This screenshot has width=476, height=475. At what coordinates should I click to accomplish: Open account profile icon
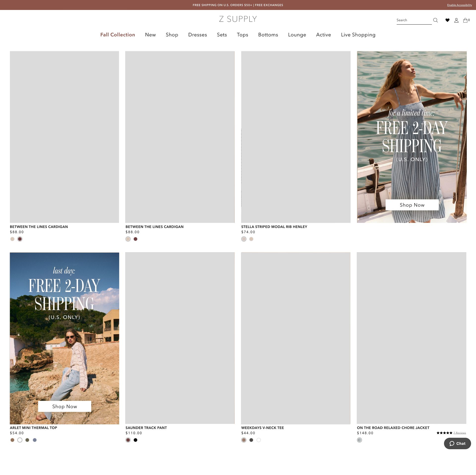click(x=456, y=20)
